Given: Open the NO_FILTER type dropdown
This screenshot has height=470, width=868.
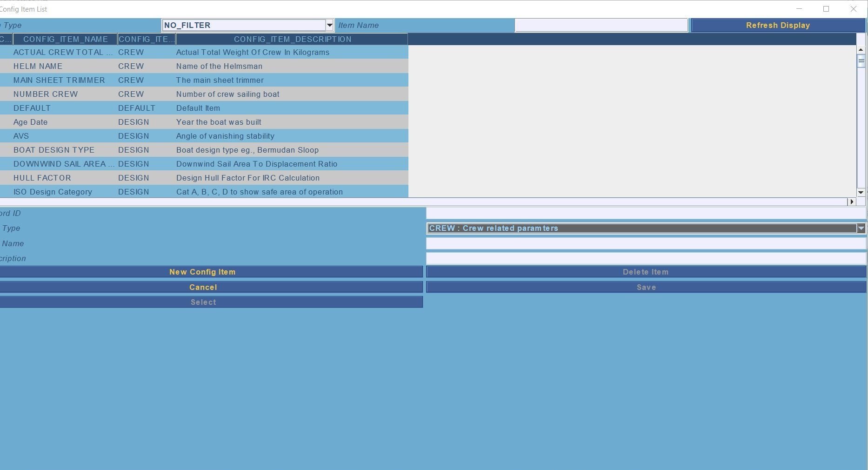Looking at the screenshot, I should coord(329,25).
